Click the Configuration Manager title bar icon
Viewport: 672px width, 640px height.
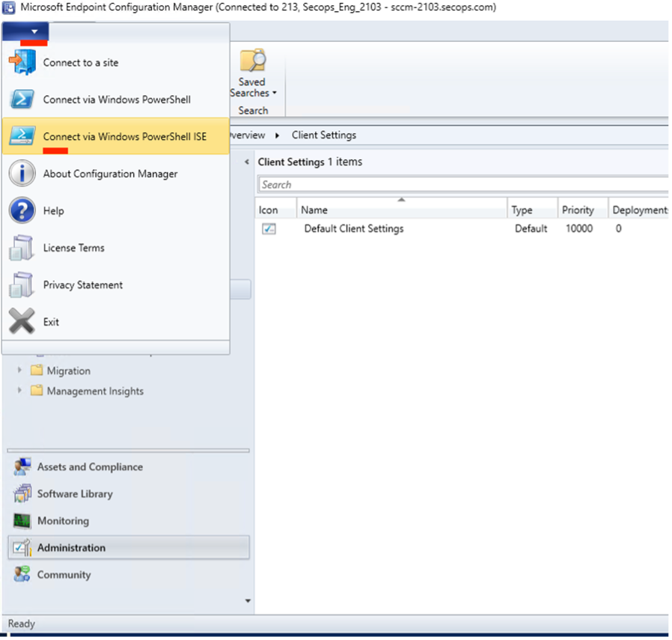[8, 7]
